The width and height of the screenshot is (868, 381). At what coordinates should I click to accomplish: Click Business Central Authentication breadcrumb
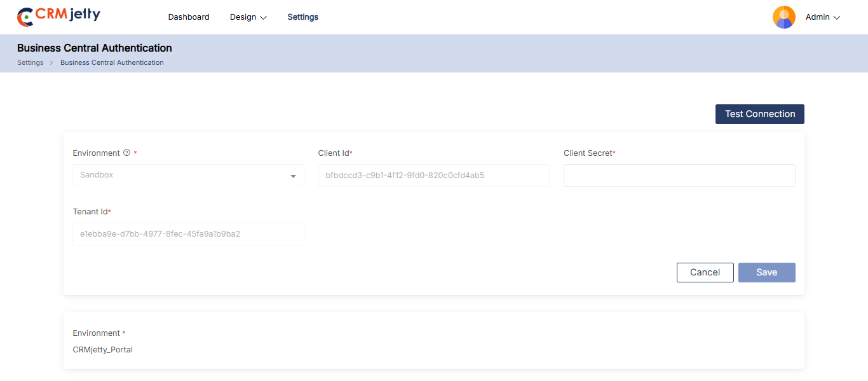(112, 62)
